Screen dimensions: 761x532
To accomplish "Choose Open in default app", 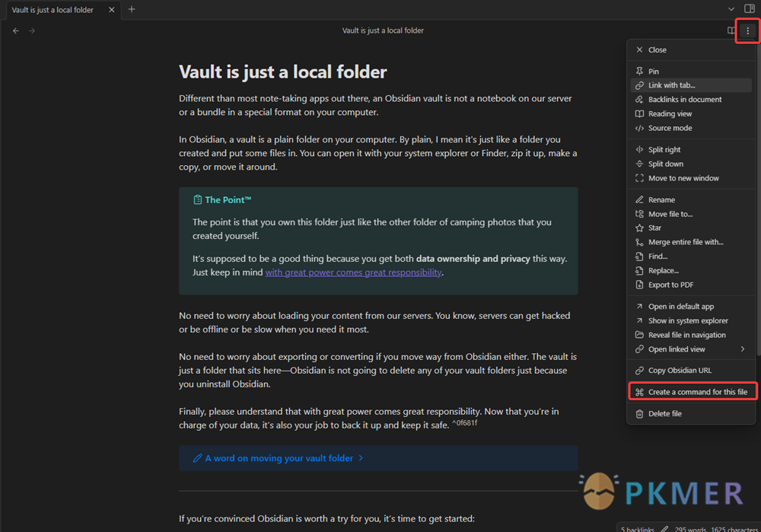I will 691,307.
